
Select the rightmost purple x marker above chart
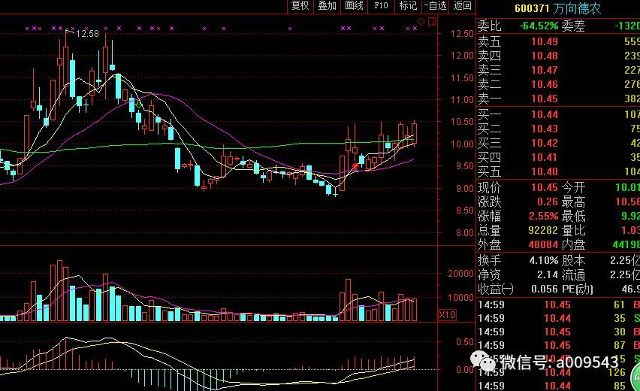tap(415, 28)
